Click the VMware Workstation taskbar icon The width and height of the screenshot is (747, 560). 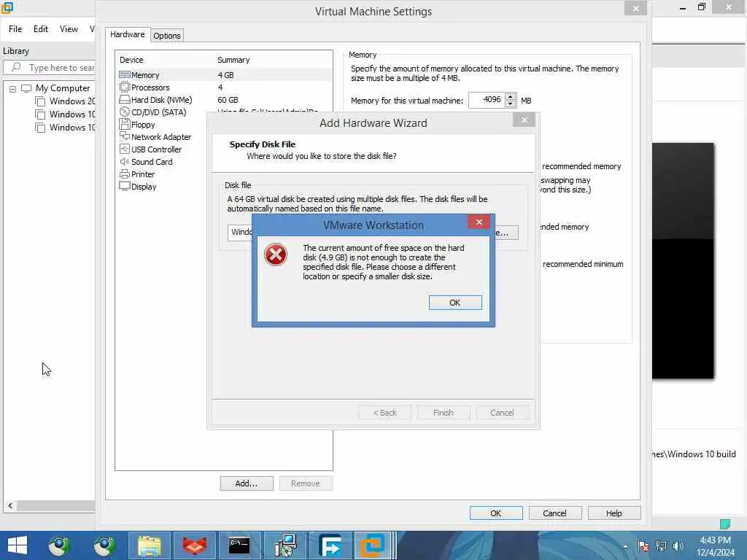tap(373, 545)
